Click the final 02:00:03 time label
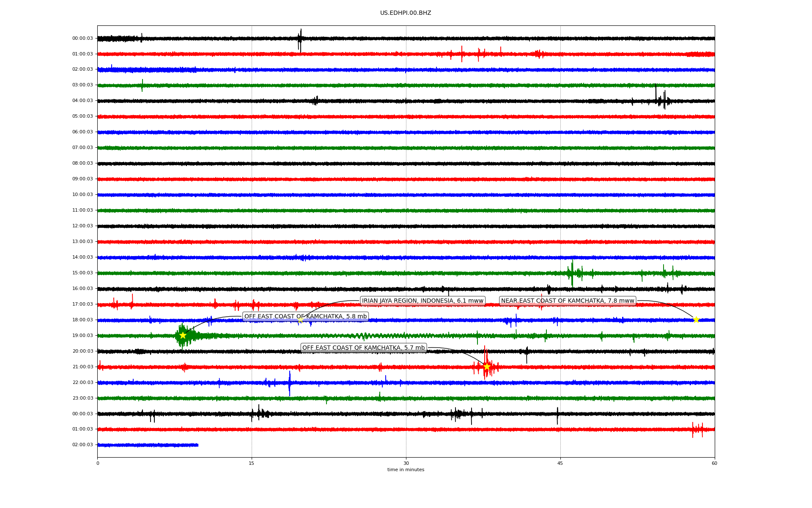812x508 pixels. 82,445
